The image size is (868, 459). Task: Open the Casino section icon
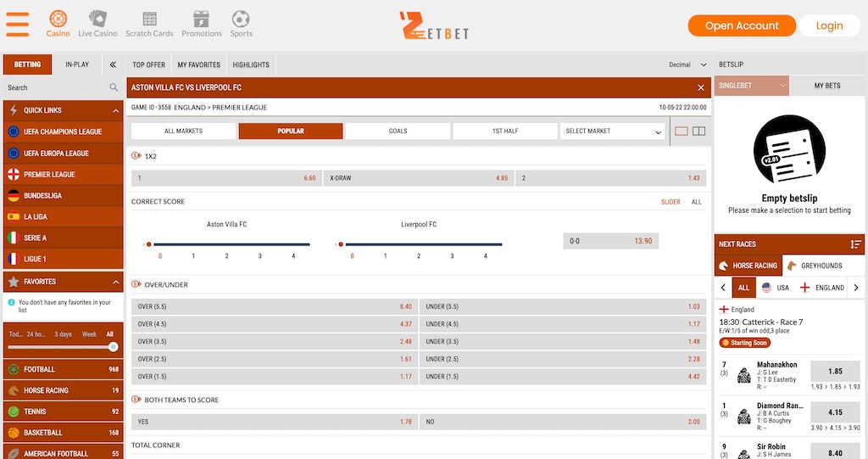pos(58,19)
